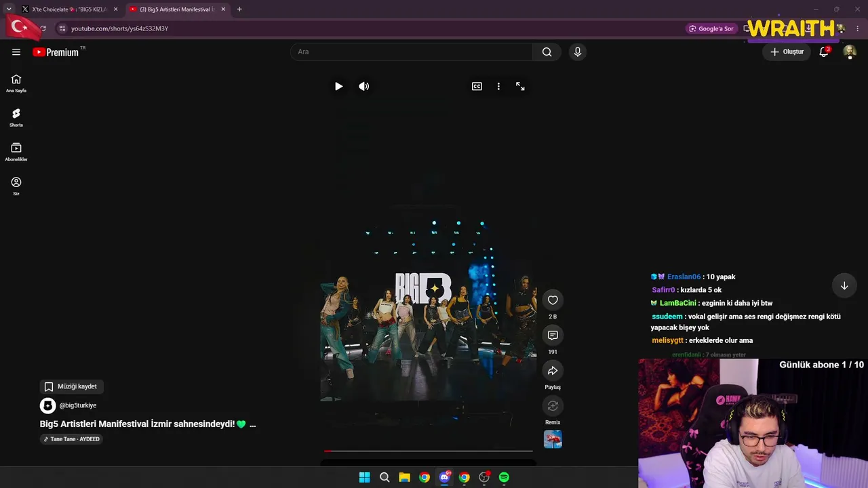The image size is (868, 488).
Task: Open the YouTube account avatar menu
Action: (849, 52)
